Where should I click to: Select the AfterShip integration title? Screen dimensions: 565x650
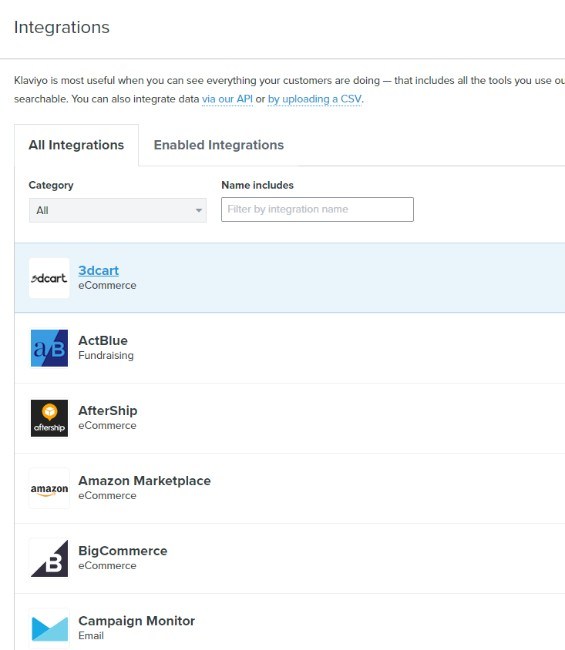108,410
